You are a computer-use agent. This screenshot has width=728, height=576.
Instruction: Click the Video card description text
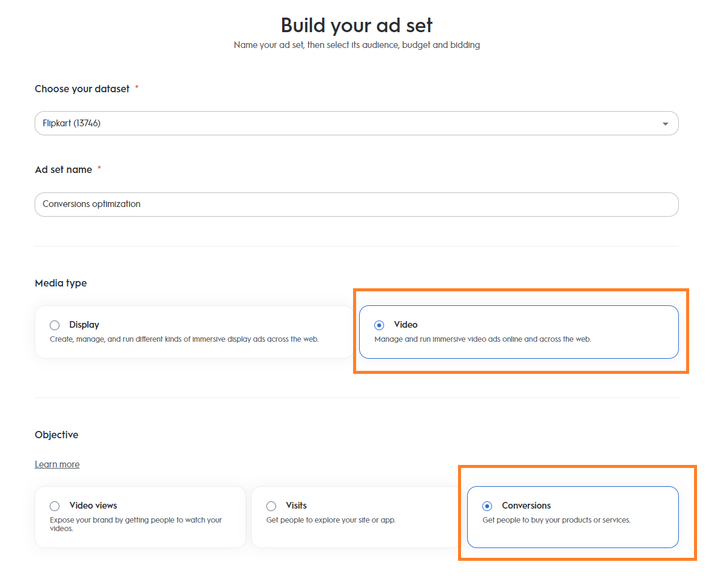(x=482, y=339)
